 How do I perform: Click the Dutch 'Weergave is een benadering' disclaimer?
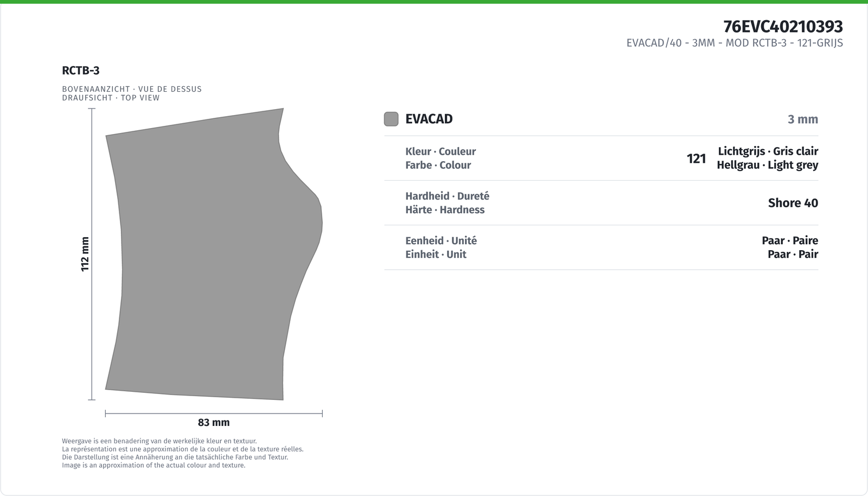pos(159,441)
